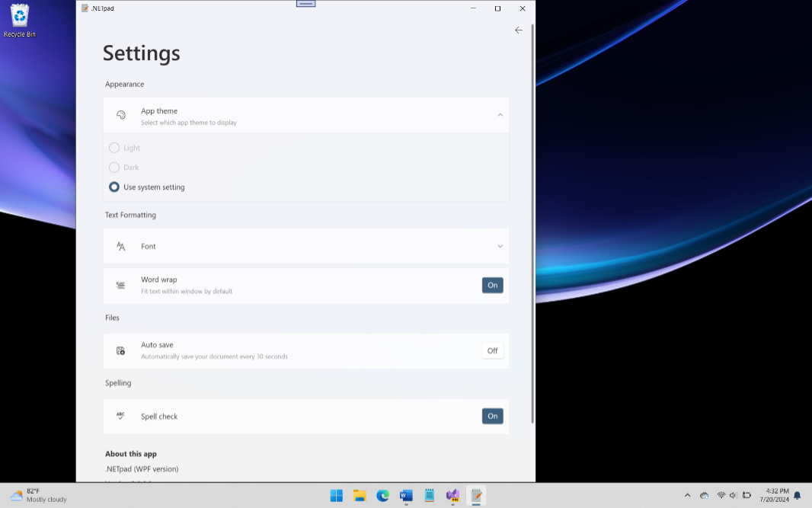The width and height of the screenshot is (812, 508).
Task: Click the Font icon
Action: (x=120, y=247)
